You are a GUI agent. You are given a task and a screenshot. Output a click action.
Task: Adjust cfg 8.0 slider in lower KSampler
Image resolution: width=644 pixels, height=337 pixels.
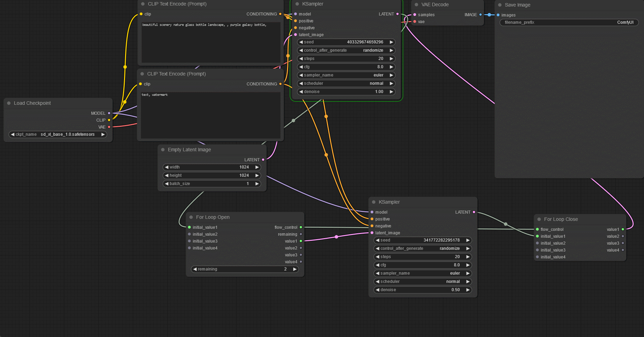423,265
